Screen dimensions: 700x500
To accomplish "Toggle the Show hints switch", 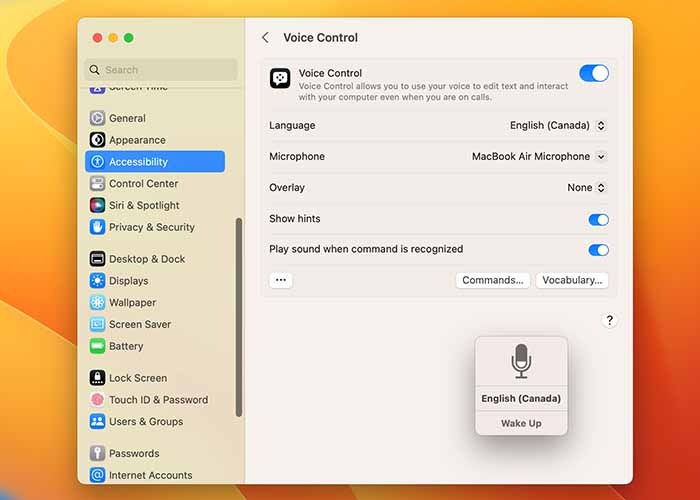I will [598, 220].
